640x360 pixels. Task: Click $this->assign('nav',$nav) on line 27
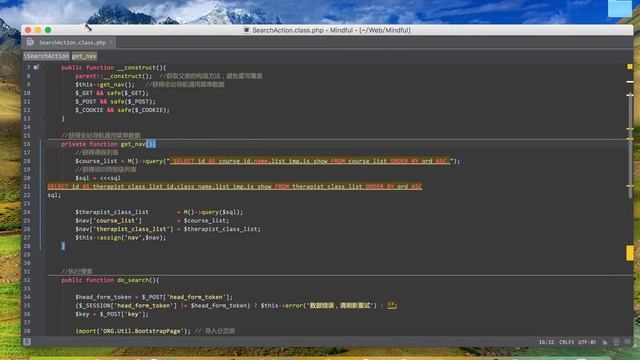point(120,238)
